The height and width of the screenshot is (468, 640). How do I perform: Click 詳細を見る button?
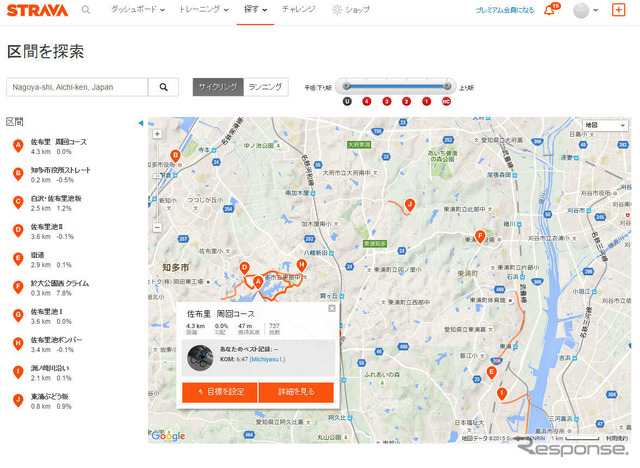(296, 392)
